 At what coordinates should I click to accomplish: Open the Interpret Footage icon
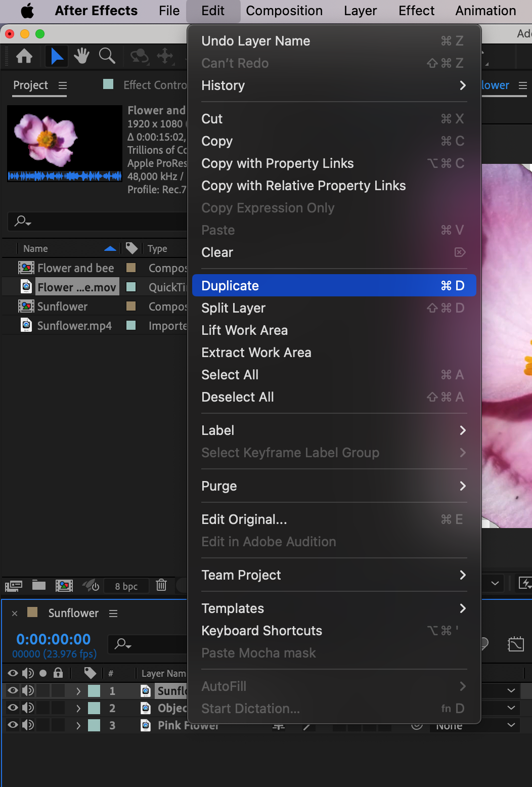coord(14,586)
